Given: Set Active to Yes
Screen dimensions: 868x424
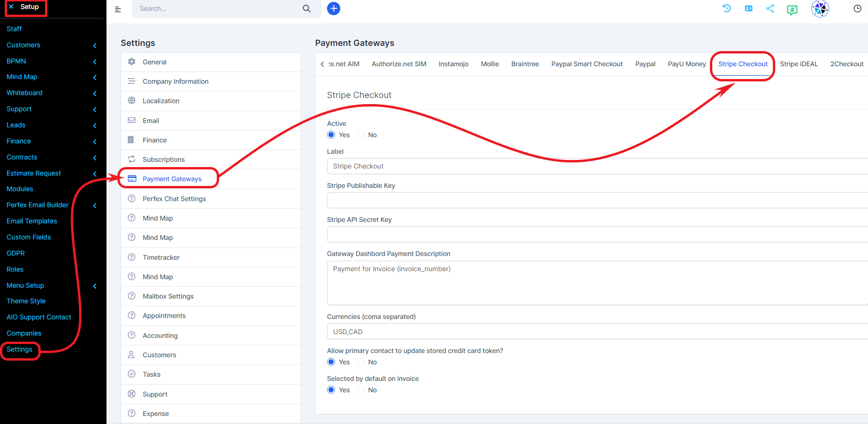Looking at the screenshot, I should pos(331,135).
